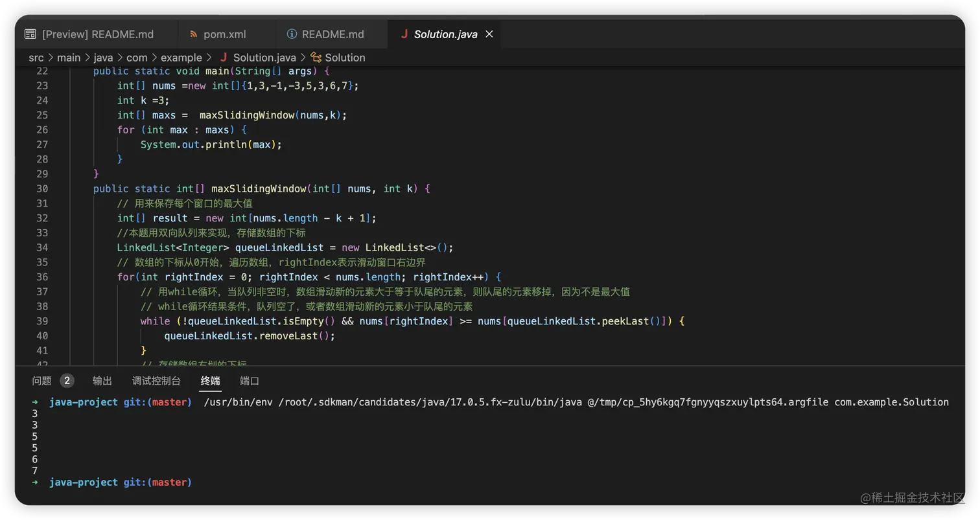Click 'queueLinkedList' variable on line 34

tap(279, 247)
